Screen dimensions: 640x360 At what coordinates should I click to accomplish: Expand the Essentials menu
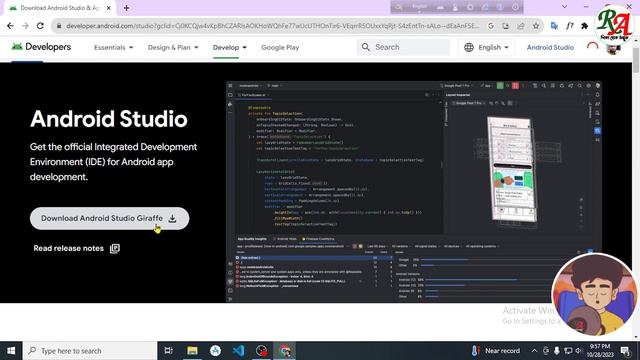113,47
